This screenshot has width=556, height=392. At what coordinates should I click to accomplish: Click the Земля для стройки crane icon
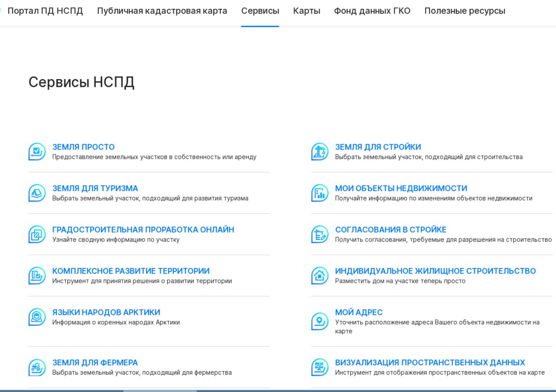click(x=319, y=152)
